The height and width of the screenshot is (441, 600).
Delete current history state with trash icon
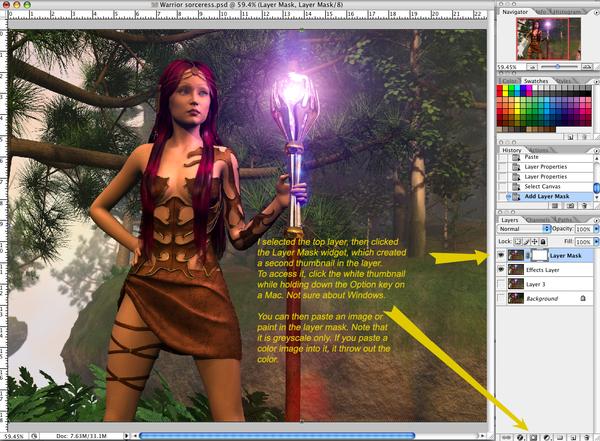[x=584, y=206]
